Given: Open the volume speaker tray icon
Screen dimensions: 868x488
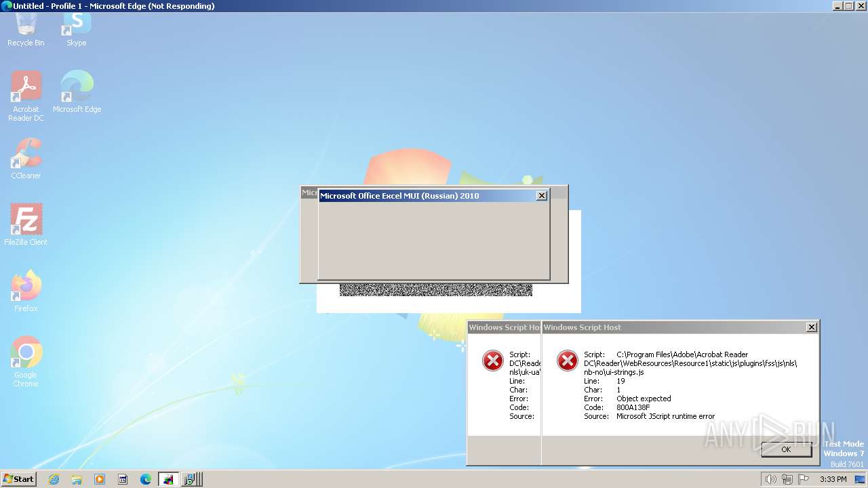Looking at the screenshot, I should 770,479.
